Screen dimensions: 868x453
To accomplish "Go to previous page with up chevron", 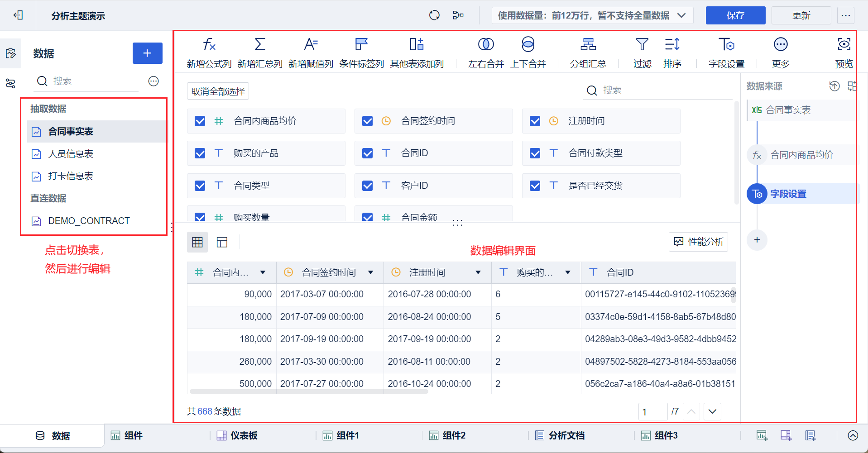I will (x=691, y=411).
